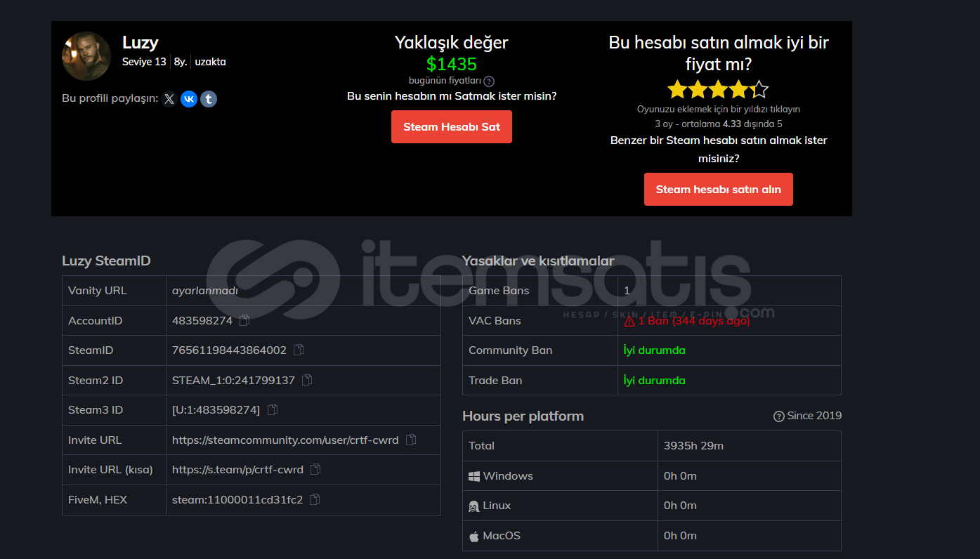Viewport: 980px width, 559px height.
Task: Copy the steamcommunity.com Invite URL
Action: tap(411, 440)
